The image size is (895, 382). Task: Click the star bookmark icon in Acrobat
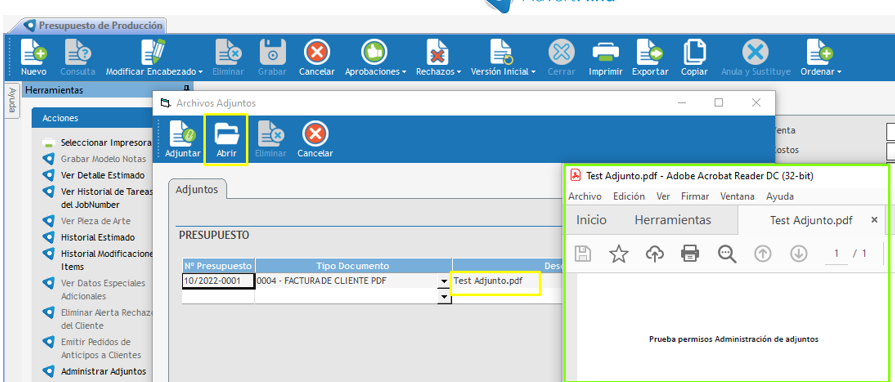(619, 254)
